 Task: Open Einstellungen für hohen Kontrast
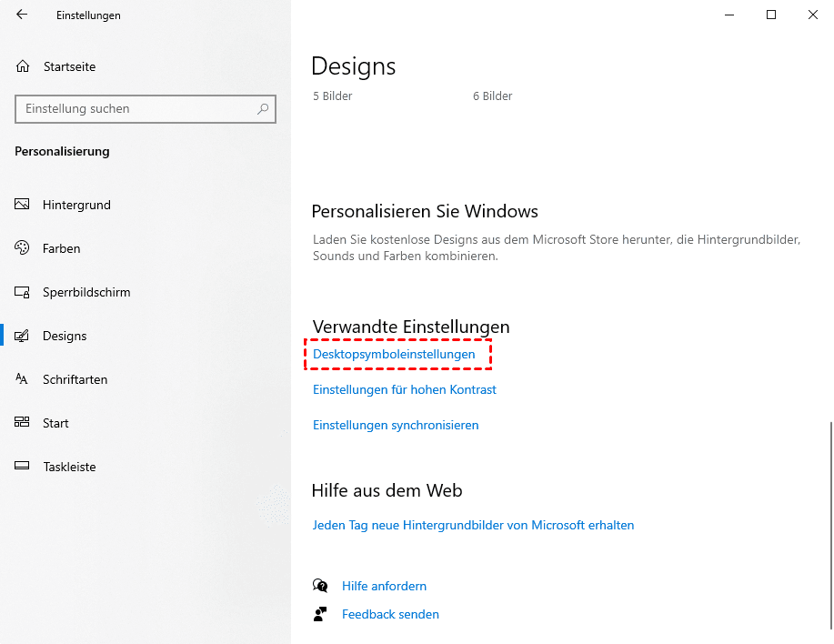click(x=404, y=389)
